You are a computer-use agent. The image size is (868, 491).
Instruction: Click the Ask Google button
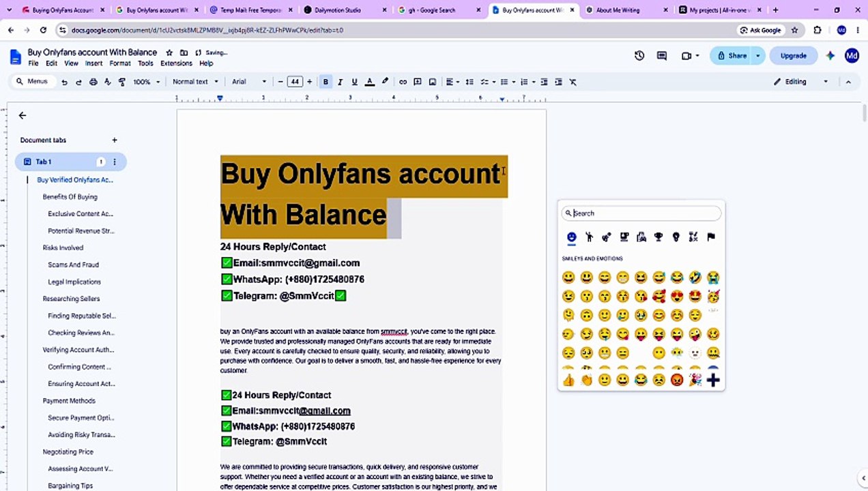(760, 30)
